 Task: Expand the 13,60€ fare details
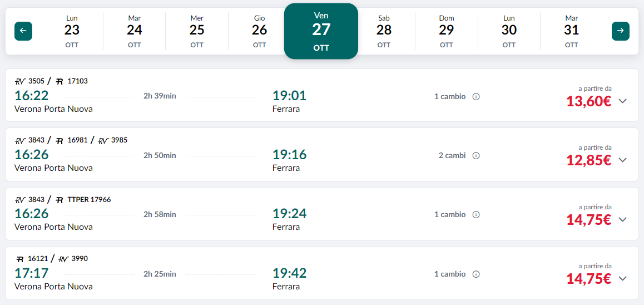coord(623,101)
